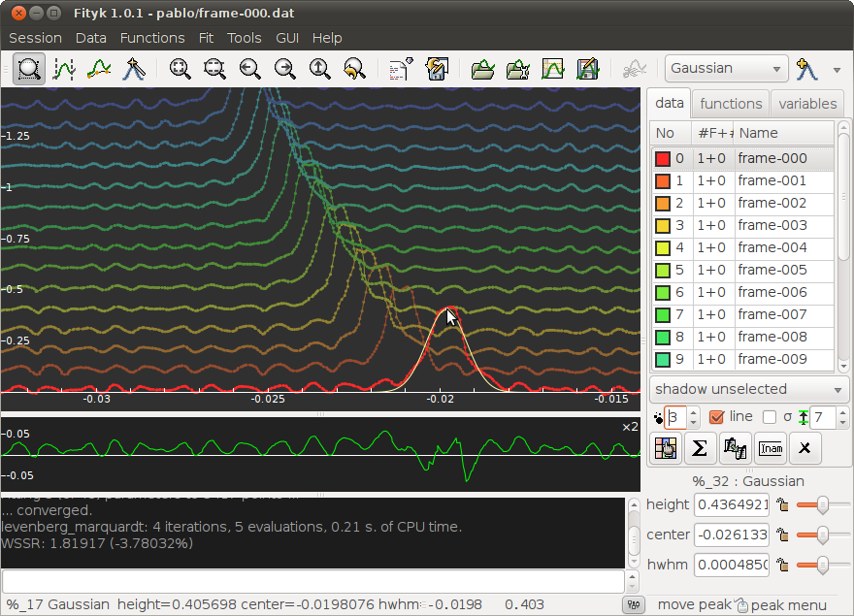Click the yellow swatch of frame-004
Viewport: 854px width, 616px height.
662,247
